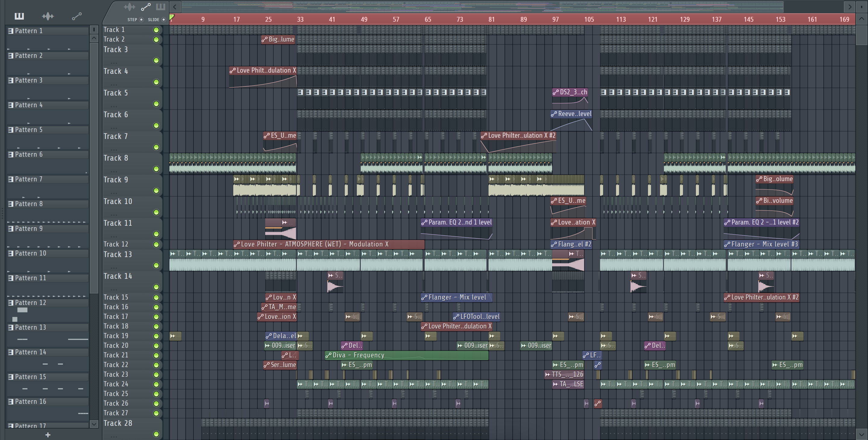Select Flanger - Mix level clip on Track 15
The image size is (868, 440).
pyautogui.click(x=456, y=297)
